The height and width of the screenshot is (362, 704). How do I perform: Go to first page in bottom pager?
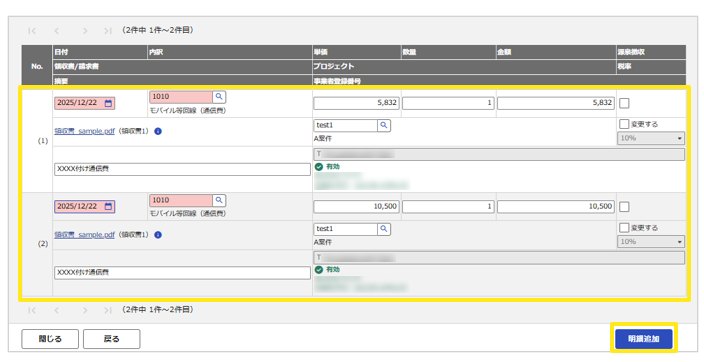pos(31,310)
